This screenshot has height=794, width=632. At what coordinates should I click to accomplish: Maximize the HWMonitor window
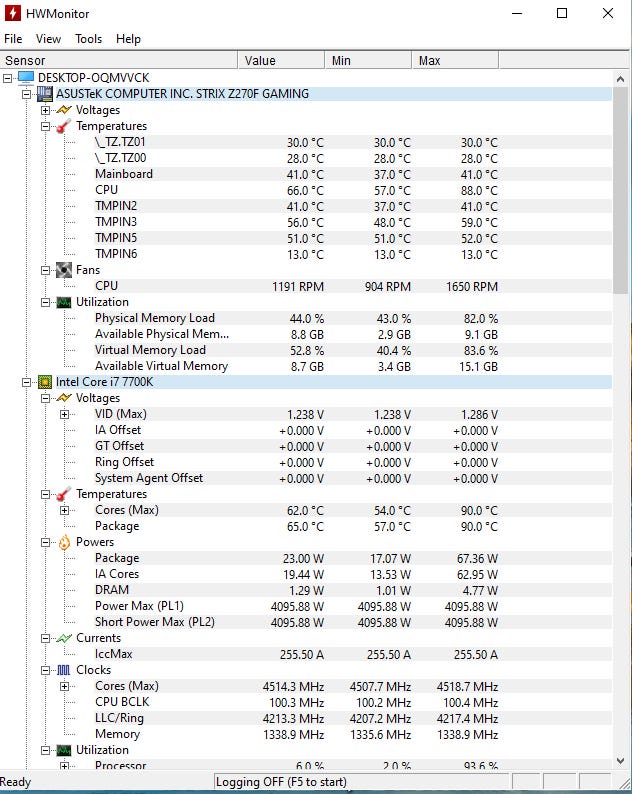point(562,13)
